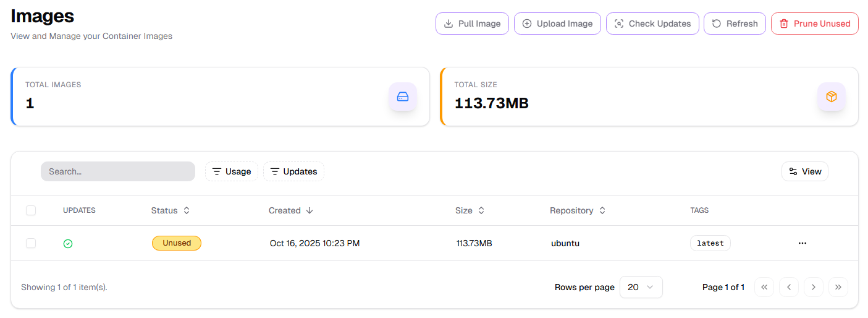Go to the next page arrow

coord(814,287)
